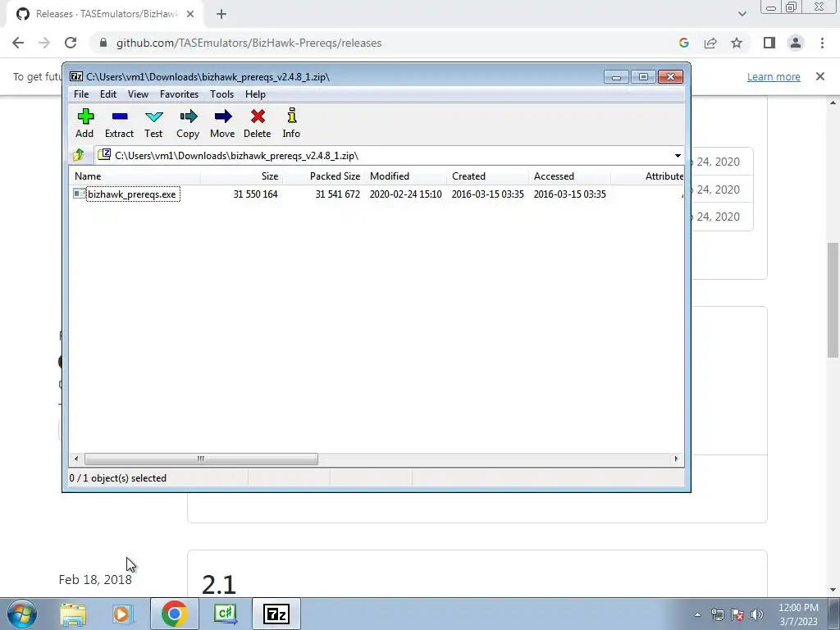Viewport: 840px width, 630px height.
Task: Switch to Chrome in the taskbar
Action: coord(174,614)
